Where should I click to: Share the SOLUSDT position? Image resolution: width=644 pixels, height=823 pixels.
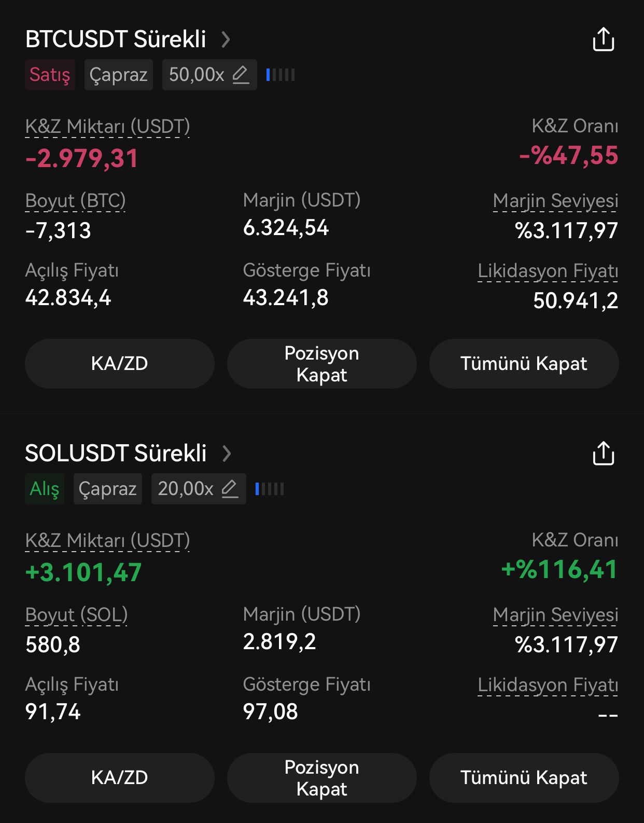click(x=603, y=454)
